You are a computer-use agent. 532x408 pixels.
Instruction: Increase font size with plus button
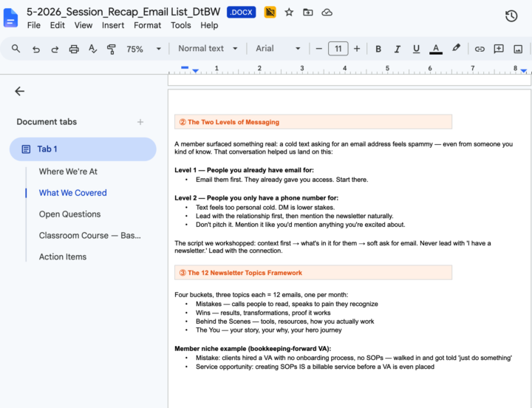357,49
